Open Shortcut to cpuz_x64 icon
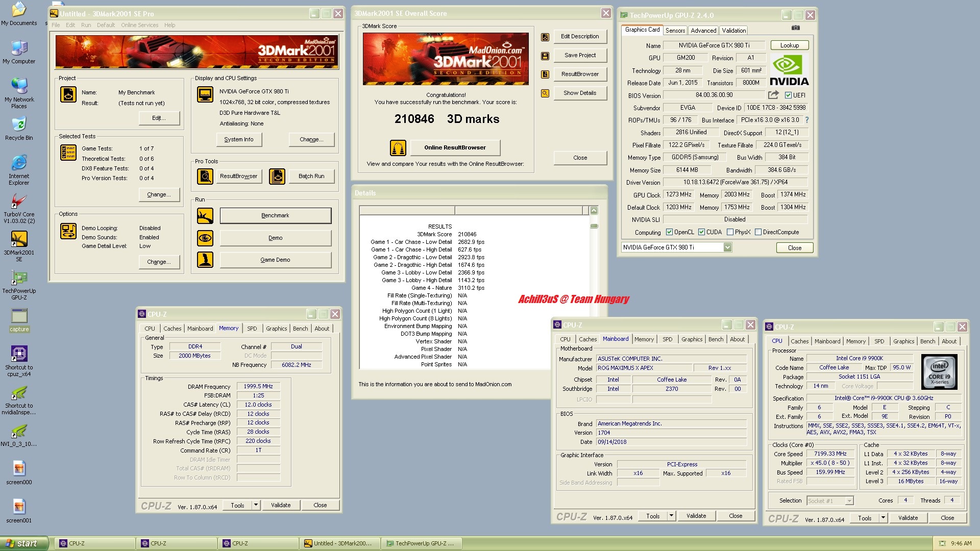 19,362
